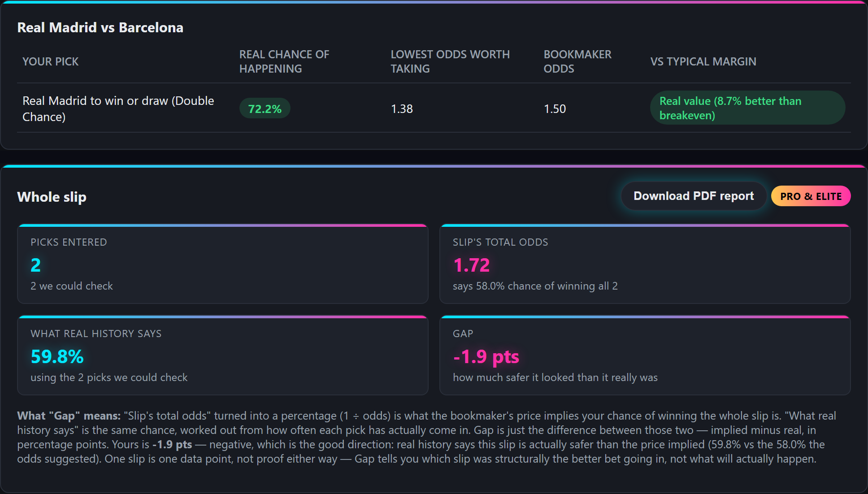
Task: Click the LOWEST ODDS WORTH TAKING header
Action: [x=450, y=61]
